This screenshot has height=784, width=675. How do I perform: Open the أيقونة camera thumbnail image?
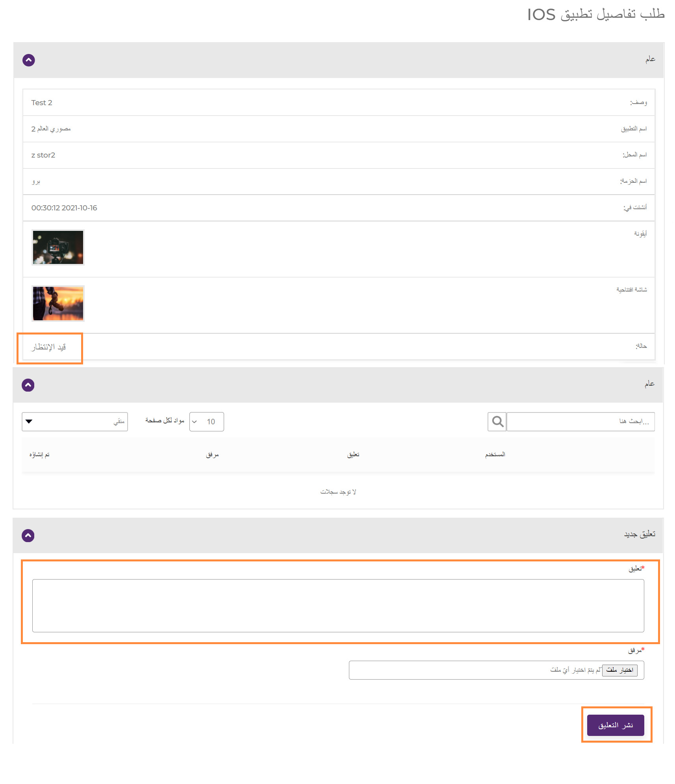(58, 247)
